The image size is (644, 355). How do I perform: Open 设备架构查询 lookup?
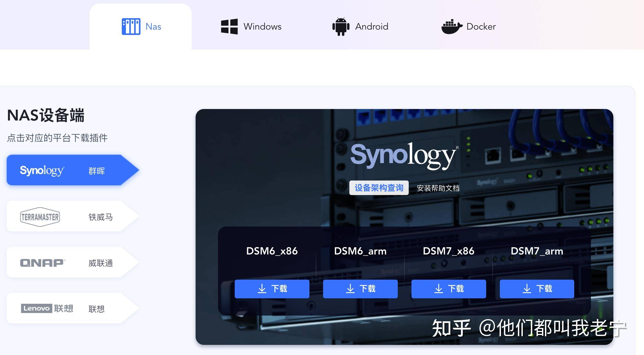click(379, 188)
